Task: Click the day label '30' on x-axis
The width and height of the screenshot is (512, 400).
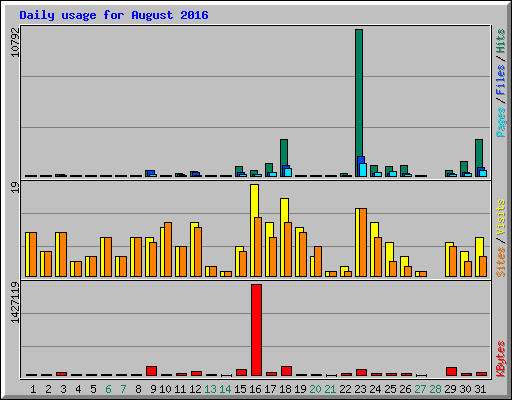Action: pyautogui.click(x=465, y=389)
